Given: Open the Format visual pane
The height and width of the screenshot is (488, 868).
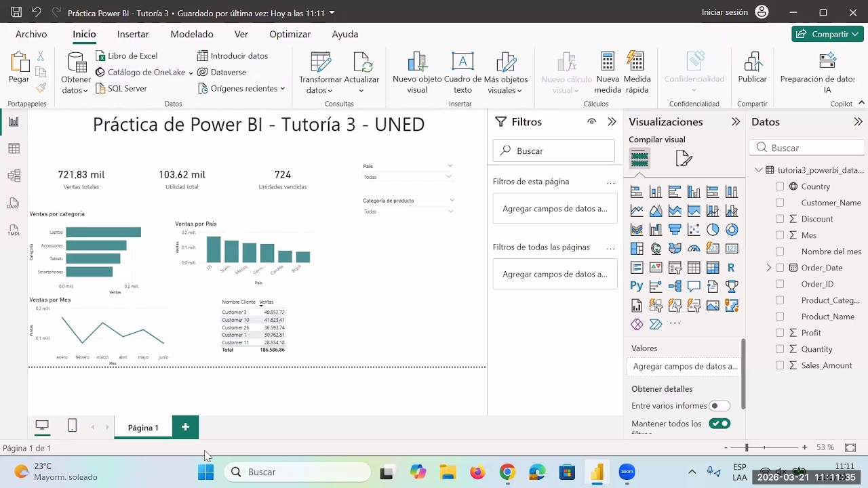Looking at the screenshot, I should 684,159.
